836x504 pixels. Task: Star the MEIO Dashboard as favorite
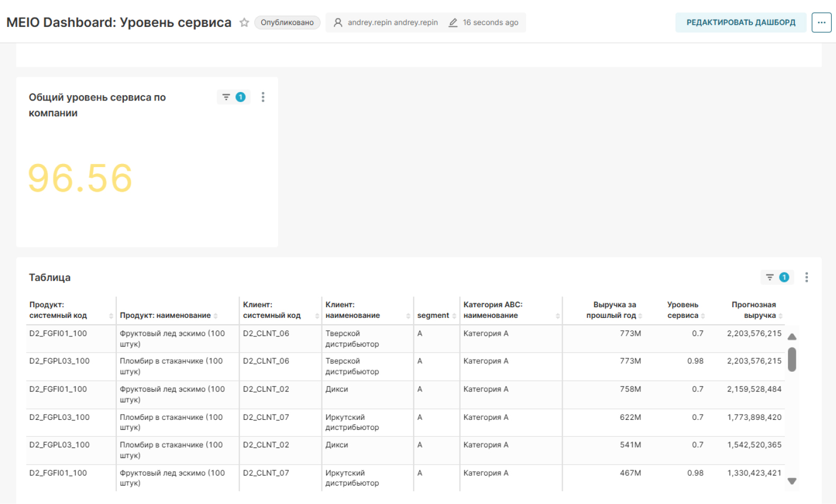click(244, 22)
